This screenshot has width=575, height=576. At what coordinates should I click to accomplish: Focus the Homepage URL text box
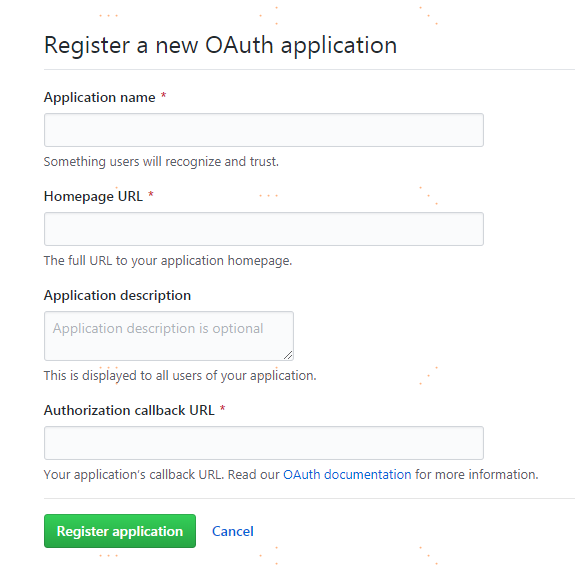[x=264, y=229]
